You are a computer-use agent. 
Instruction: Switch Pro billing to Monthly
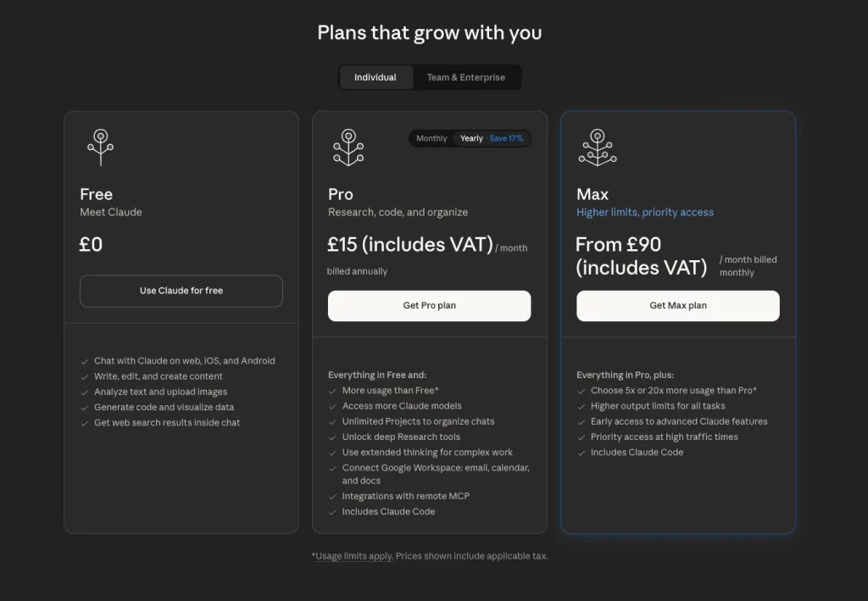pos(431,138)
